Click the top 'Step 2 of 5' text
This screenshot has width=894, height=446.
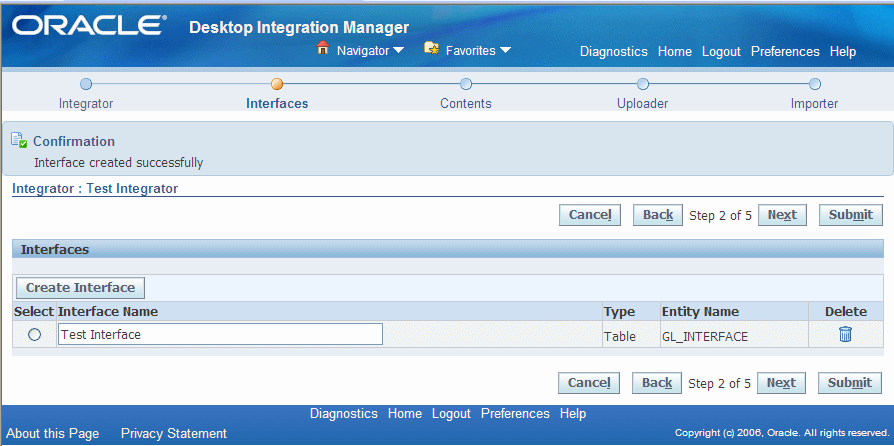click(x=720, y=216)
